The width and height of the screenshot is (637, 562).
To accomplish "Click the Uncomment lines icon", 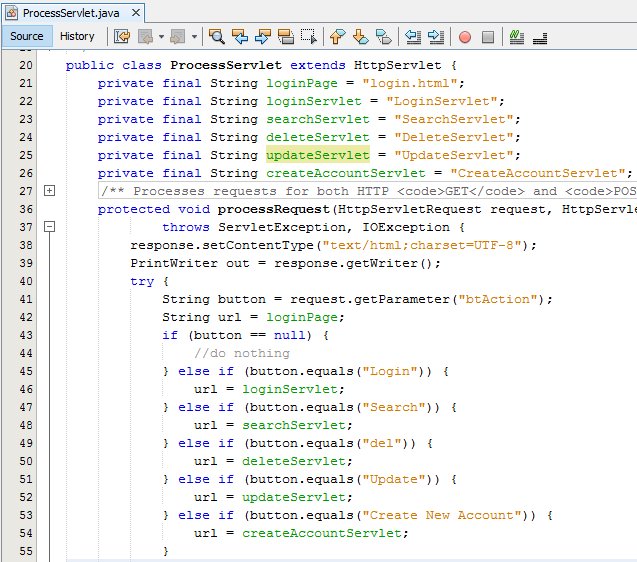I will coord(540,37).
